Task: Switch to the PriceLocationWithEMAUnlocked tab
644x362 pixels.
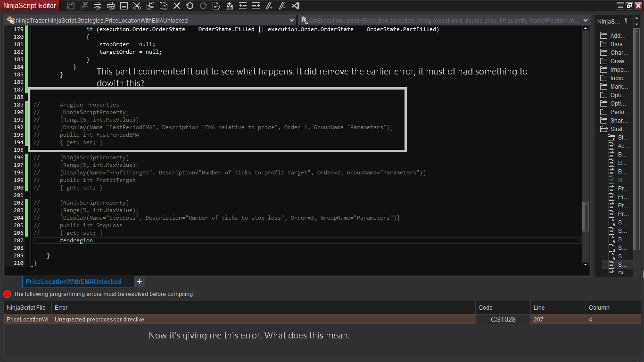Action: pyautogui.click(x=74, y=281)
